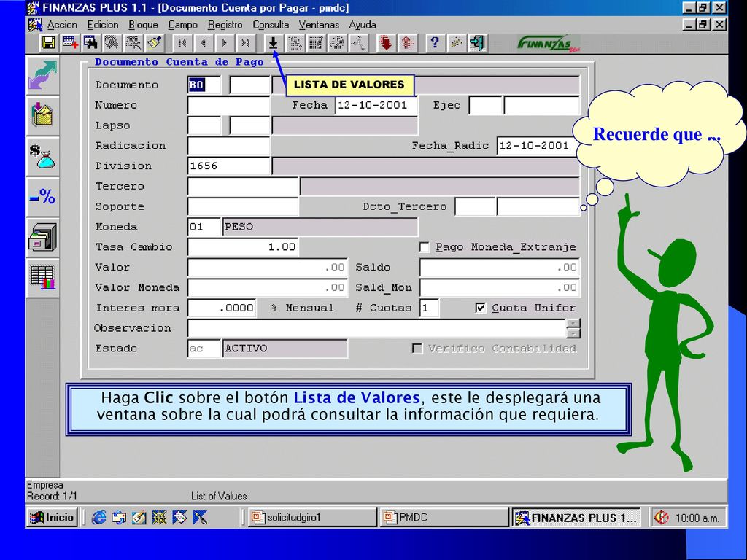This screenshot has width=747, height=560.
Task: Launch Internet Explorer from quick launch
Action: [98, 517]
